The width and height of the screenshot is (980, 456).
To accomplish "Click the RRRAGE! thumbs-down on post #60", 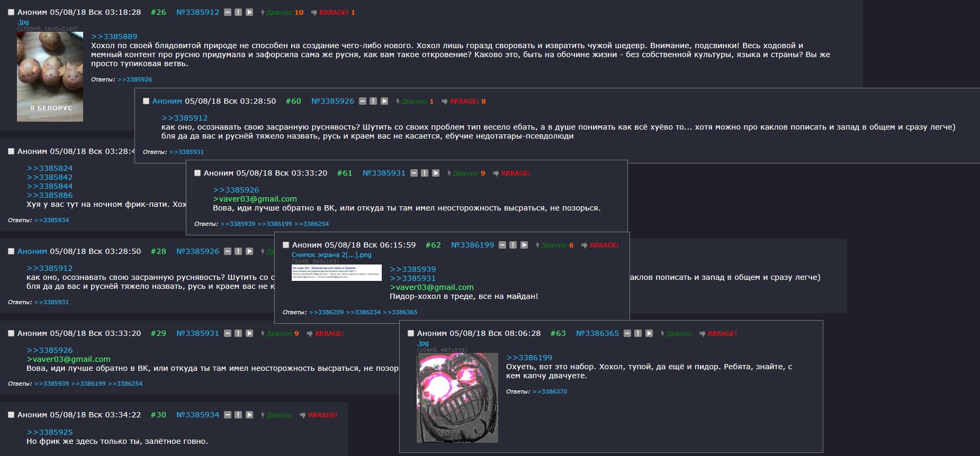I will (x=464, y=101).
